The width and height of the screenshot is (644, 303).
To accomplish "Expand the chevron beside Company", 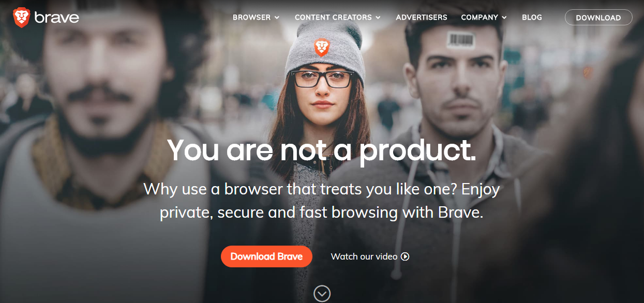I will click(504, 18).
